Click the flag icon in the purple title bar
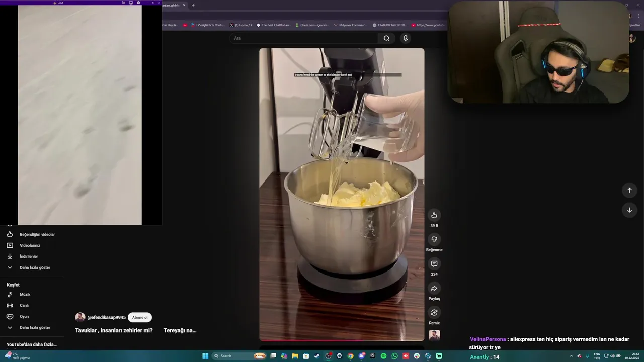The height and width of the screenshot is (362, 644). point(123,3)
